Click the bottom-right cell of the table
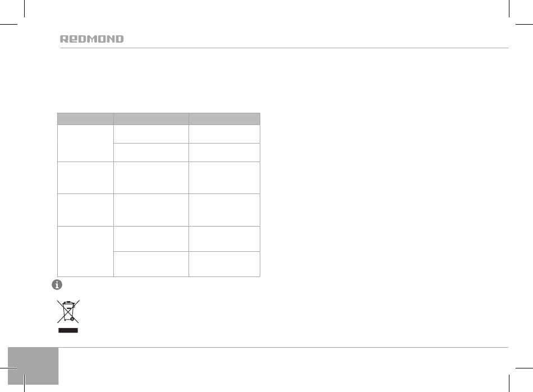533x392 pixels. point(224,264)
